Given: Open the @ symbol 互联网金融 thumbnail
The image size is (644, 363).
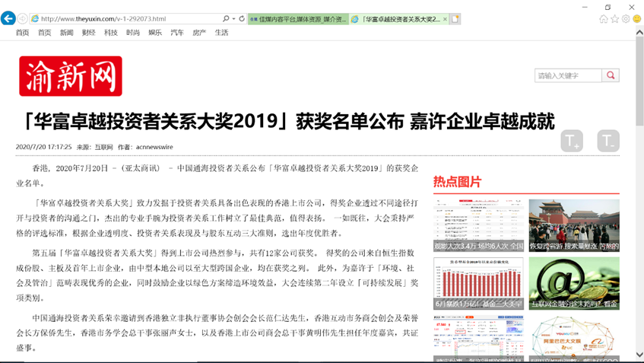Looking at the screenshot, I should point(574,283).
